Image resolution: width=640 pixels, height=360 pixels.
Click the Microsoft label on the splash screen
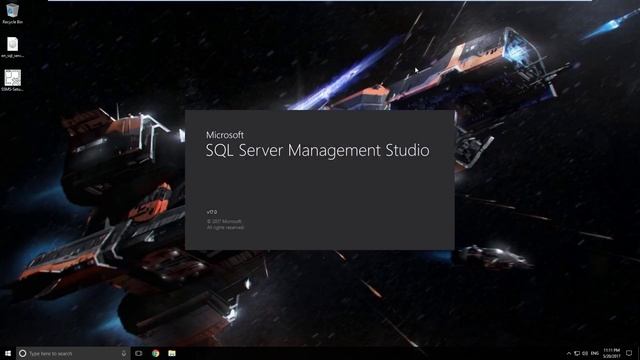pyautogui.click(x=225, y=135)
